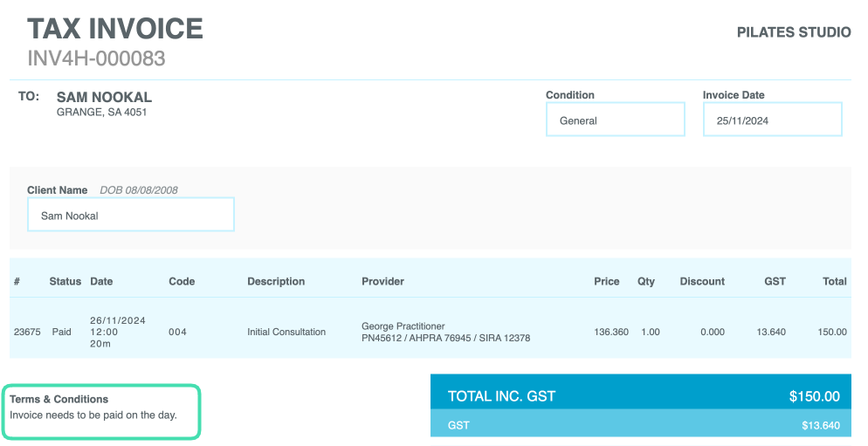Click the GST summary amount $13.640
The height and width of the screenshot is (446, 868).
[821, 426]
